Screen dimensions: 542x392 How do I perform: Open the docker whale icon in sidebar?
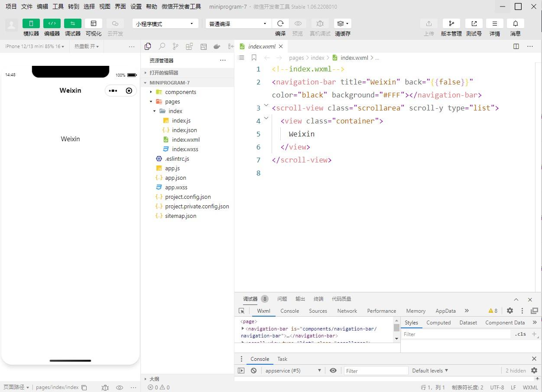[x=217, y=46]
